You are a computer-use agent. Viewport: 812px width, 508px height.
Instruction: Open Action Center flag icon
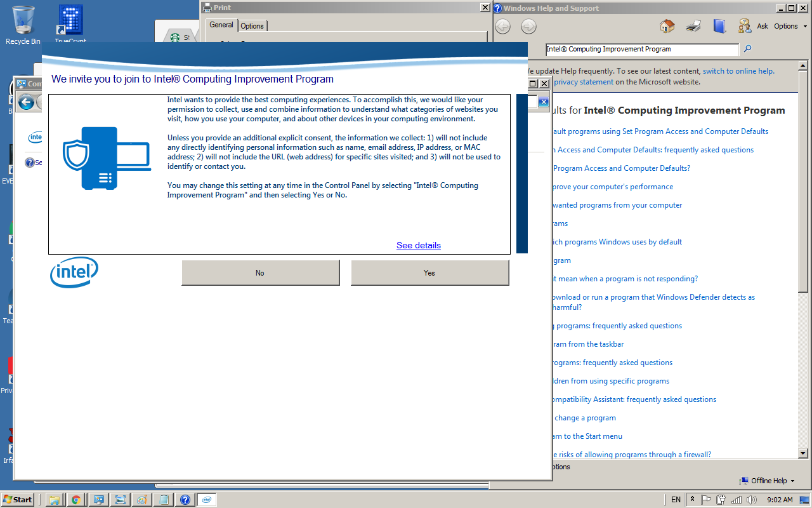pos(705,500)
